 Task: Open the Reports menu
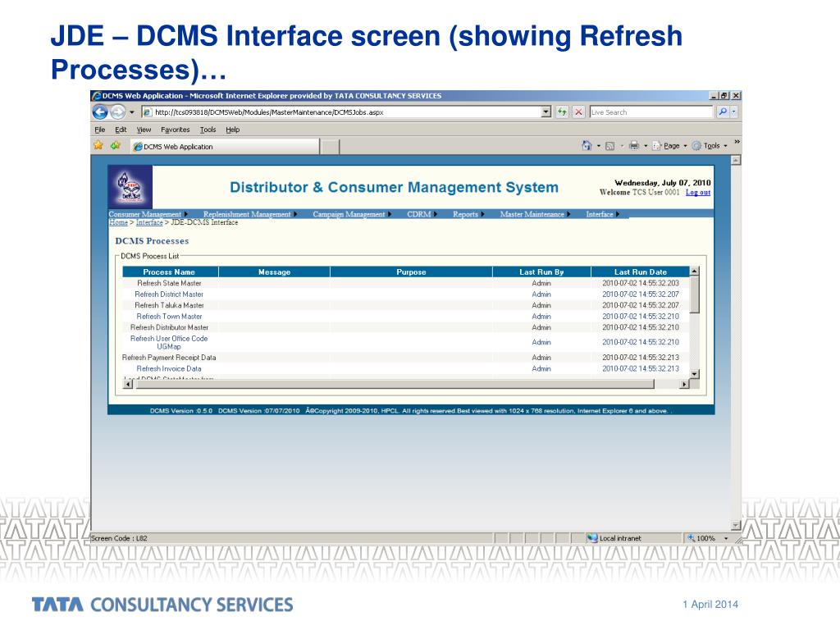pos(468,214)
